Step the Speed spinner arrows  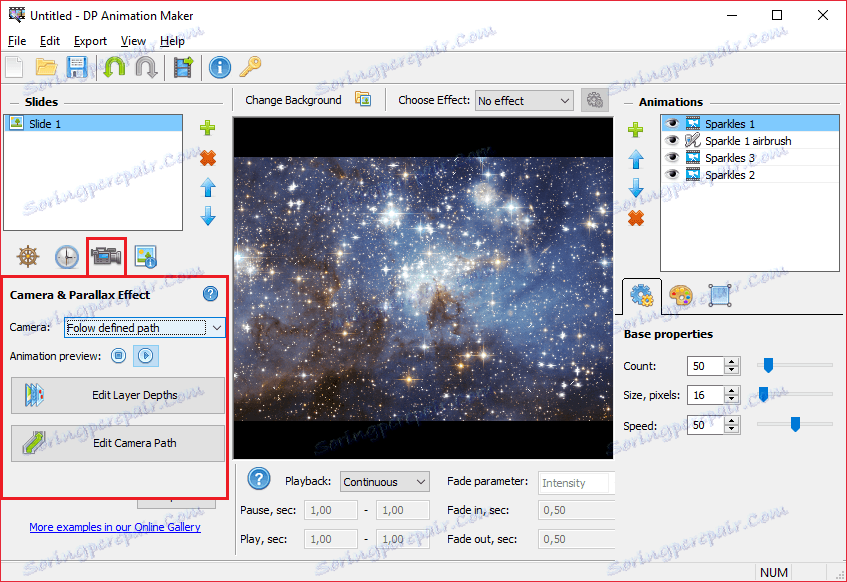coord(731,425)
